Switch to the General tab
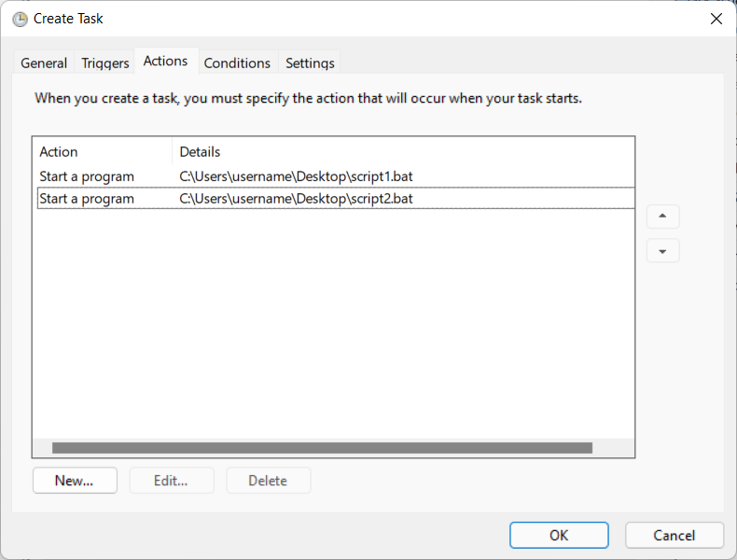Screen dimensions: 737x560 point(44,63)
